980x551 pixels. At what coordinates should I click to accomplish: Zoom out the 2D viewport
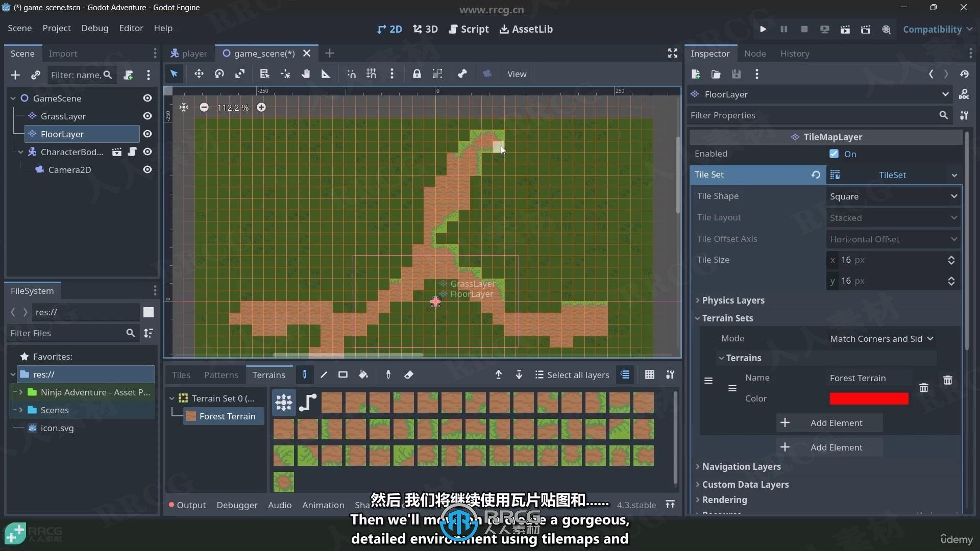(204, 107)
